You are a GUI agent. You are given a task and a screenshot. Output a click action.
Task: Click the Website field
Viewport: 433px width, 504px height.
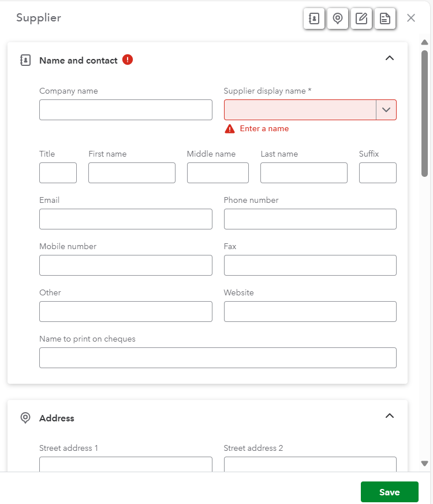click(311, 312)
